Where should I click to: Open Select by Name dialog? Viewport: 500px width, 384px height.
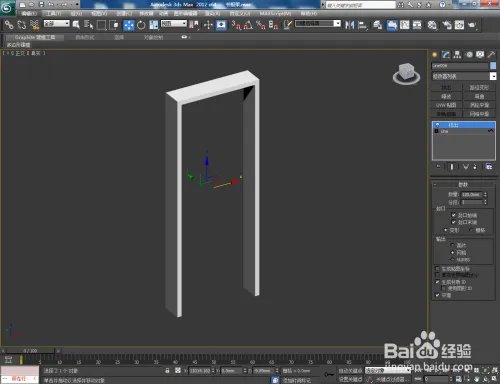click(x=88, y=25)
